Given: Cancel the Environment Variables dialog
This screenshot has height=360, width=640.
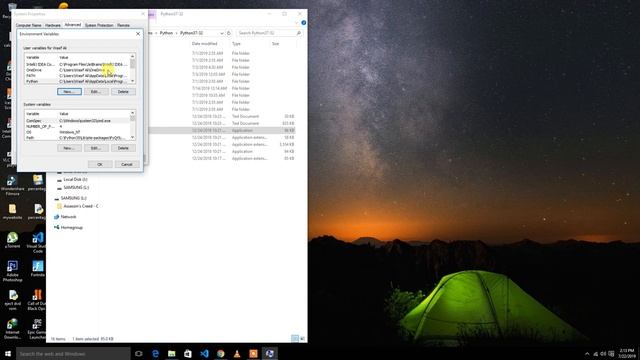Looking at the screenshot, I should click(x=127, y=164).
